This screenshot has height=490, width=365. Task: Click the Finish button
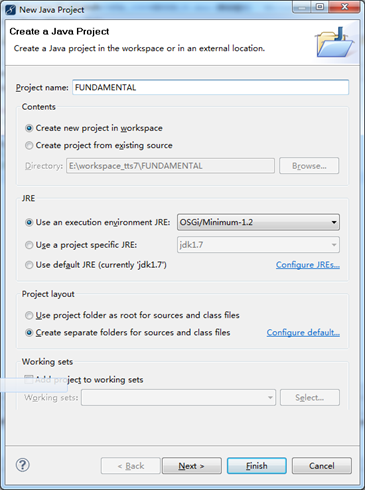click(257, 466)
